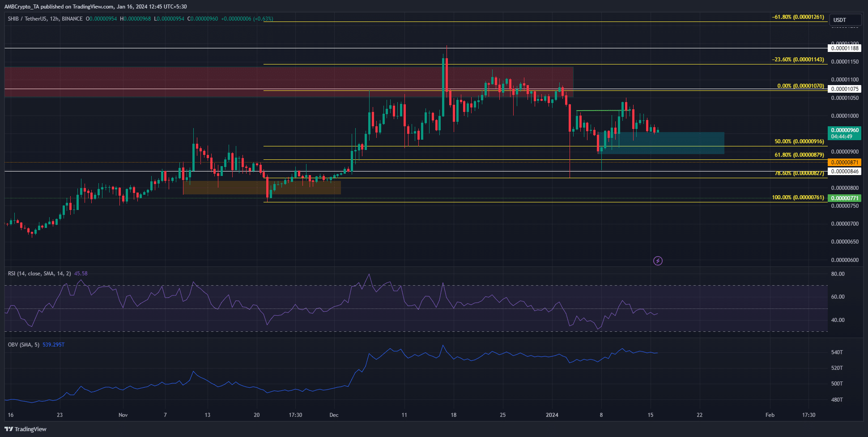Select the 0.00001188 white price label

click(845, 48)
